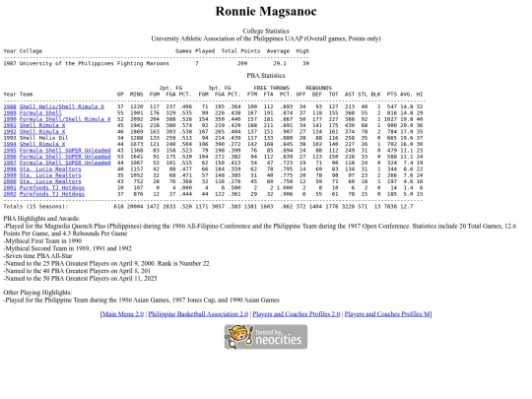Click the 2001 free throw percentage 1.000

point(285,187)
